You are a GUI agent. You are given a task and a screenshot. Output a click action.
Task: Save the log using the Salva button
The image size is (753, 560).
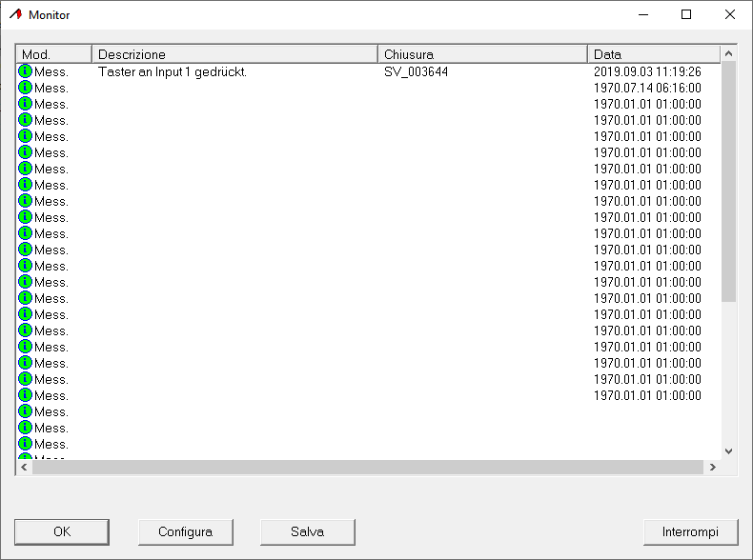point(308,531)
